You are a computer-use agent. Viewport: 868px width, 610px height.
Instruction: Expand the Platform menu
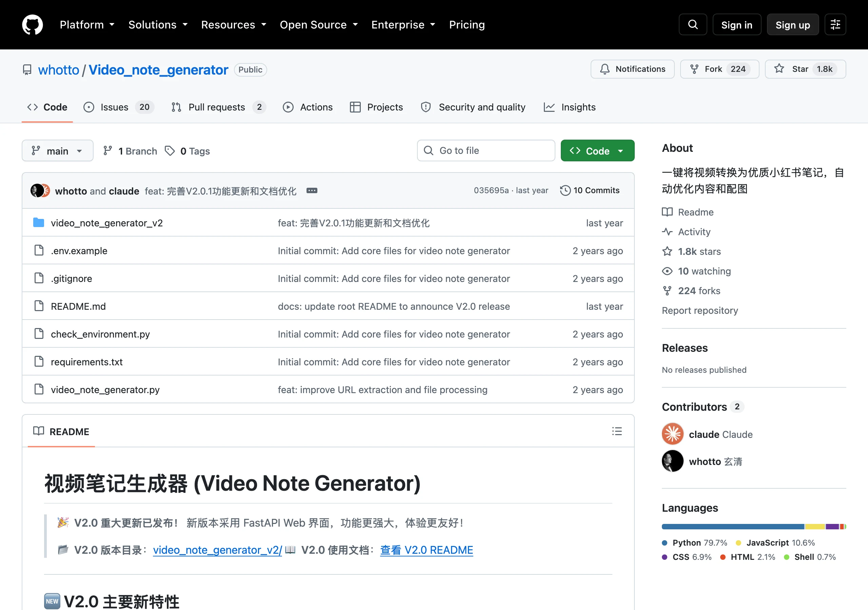click(87, 24)
